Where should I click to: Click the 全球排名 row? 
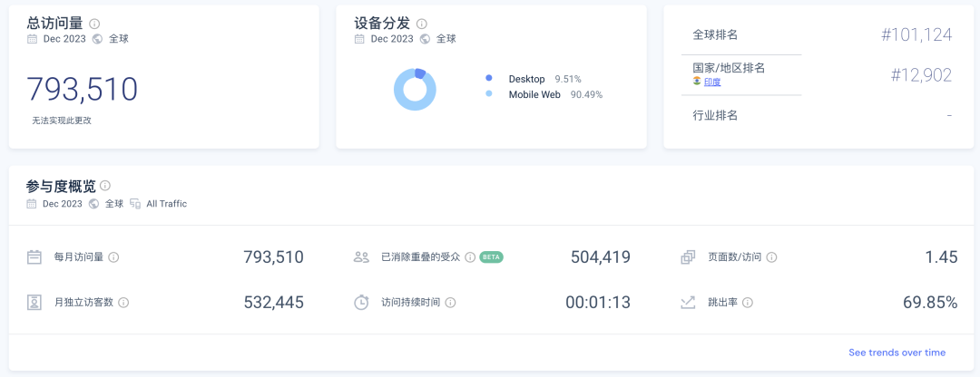[821, 35]
